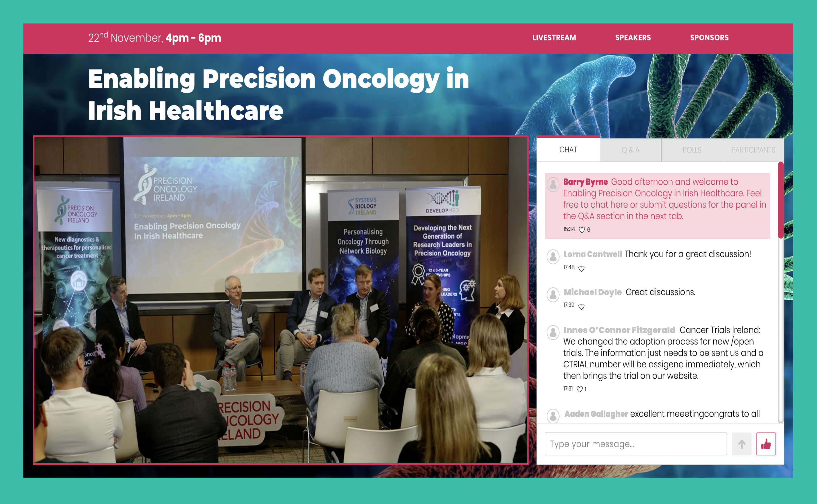Click the chat panel scrollbar
Screen dimensions: 817x504
[780, 200]
